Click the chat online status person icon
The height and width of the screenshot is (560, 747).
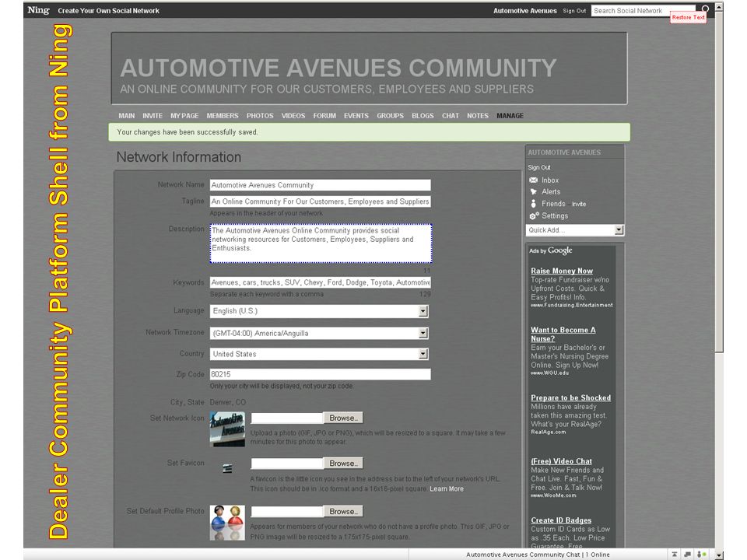[x=701, y=555]
